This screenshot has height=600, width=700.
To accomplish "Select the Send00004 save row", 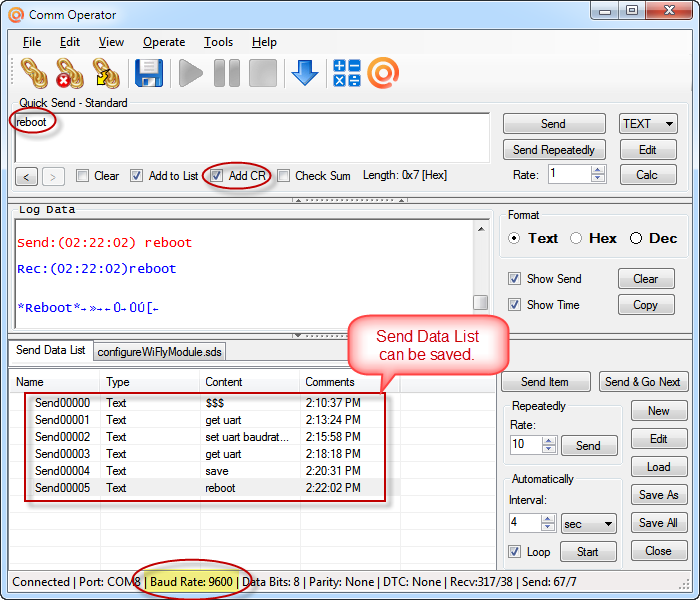I will point(205,471).
